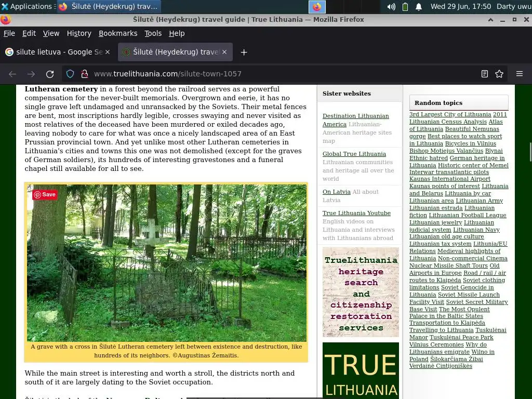
Task: Open True Lithuania Youtube link
Action: click(356, 213)
